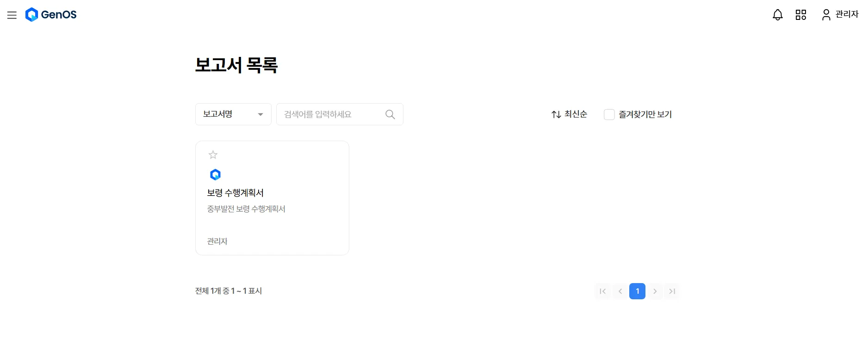Focus the 검색어를 입력하세요 search field

(x=331, y=114)
